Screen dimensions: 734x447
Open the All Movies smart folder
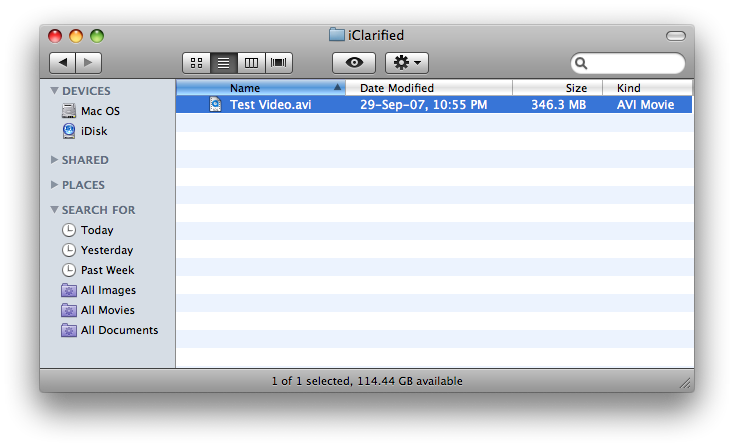107,310
